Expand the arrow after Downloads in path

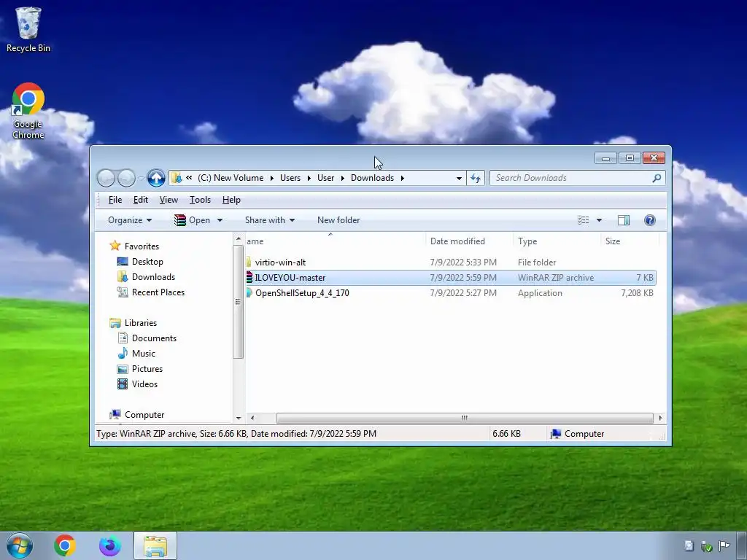point(403,178)
